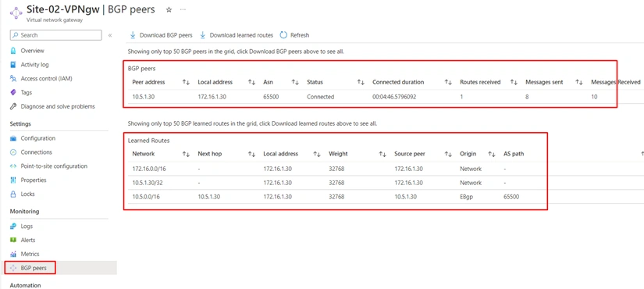Click the Metrics chart icon
Screen dimensions: 644x289
(x=13, y=254)
